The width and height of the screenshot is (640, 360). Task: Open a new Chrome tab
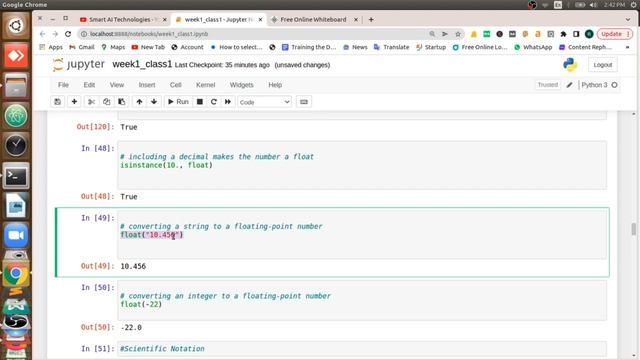click(371, 20)
